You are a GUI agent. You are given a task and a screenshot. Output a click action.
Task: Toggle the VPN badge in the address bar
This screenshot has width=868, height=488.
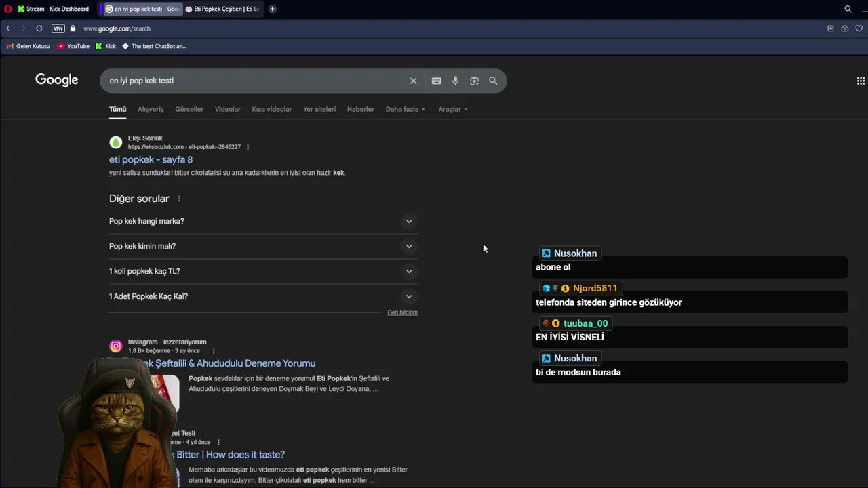[x=58, y=28]
